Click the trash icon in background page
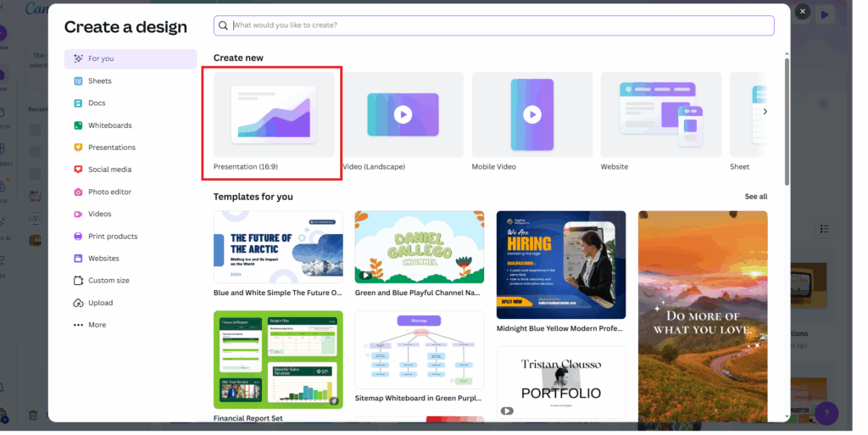 click(33, 415)
